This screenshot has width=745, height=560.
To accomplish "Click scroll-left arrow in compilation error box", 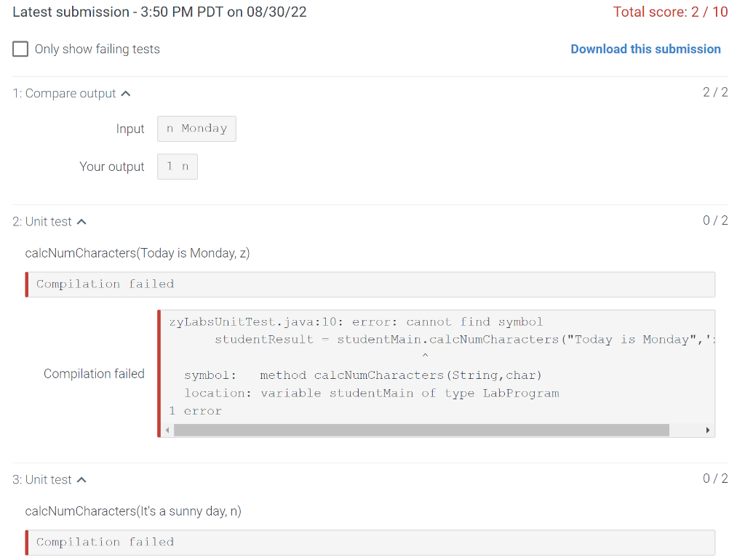I will pos(167,431).
